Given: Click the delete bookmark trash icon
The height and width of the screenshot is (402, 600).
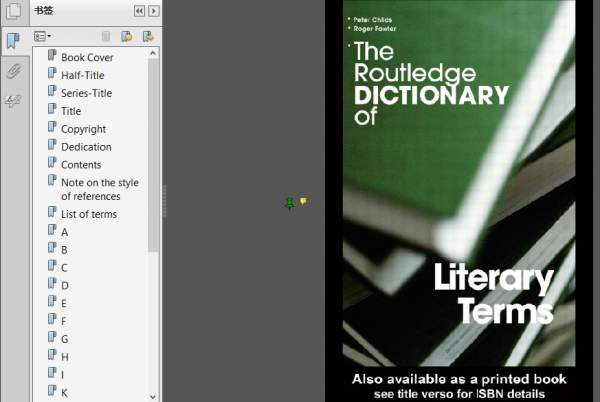Looking at the screenshot, I should [x=106, y=36].
